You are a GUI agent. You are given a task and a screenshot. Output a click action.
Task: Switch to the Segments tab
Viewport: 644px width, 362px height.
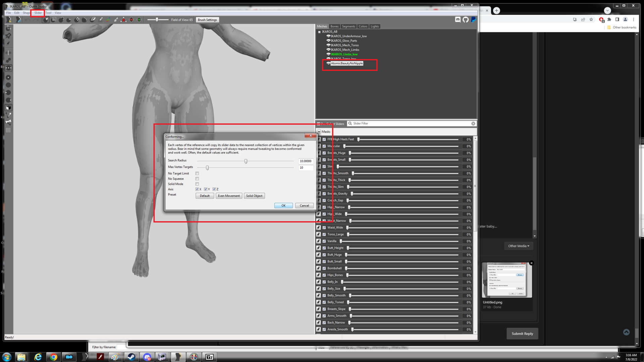point(348,26)
